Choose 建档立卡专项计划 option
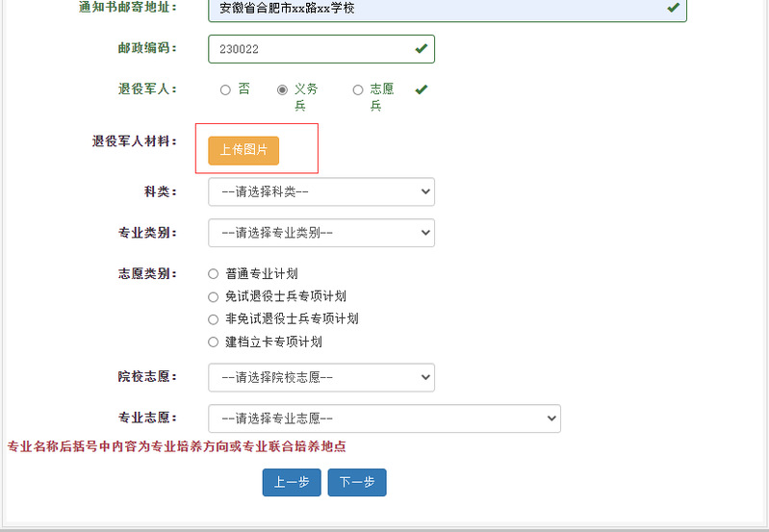This screenshot has width=769, height=532. (213, 342)
